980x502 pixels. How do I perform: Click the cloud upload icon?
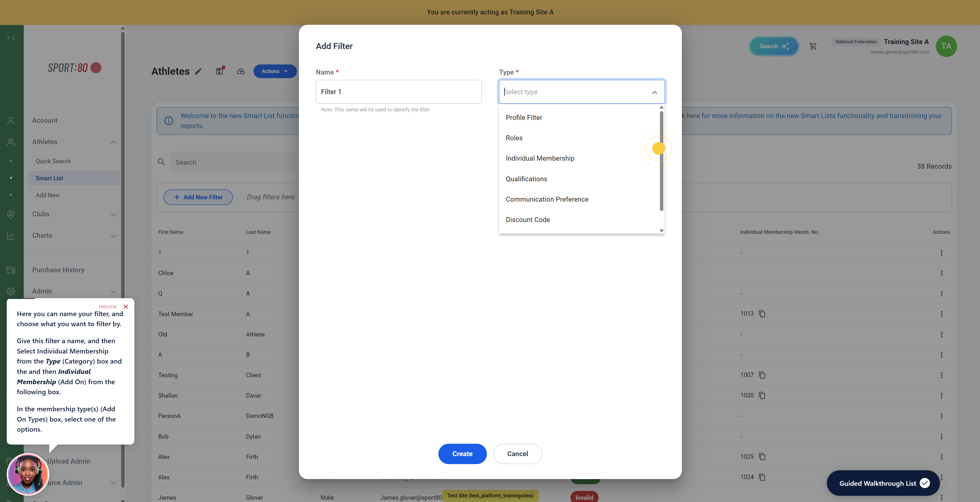pos(241,71)
